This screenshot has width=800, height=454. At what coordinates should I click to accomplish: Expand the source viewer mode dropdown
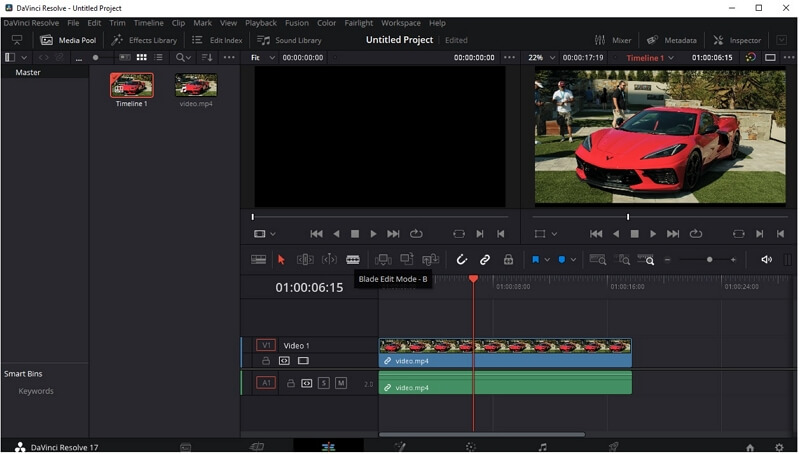[x=273, y=234]
